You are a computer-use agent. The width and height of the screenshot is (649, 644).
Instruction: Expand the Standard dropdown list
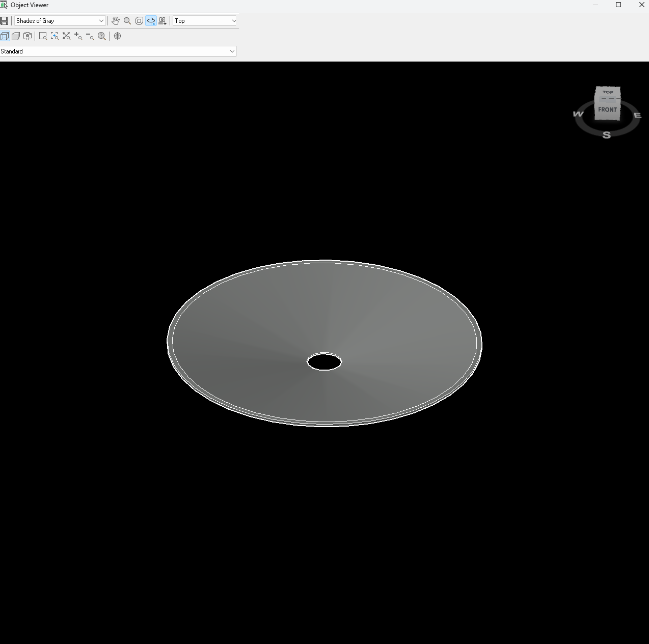118,51
